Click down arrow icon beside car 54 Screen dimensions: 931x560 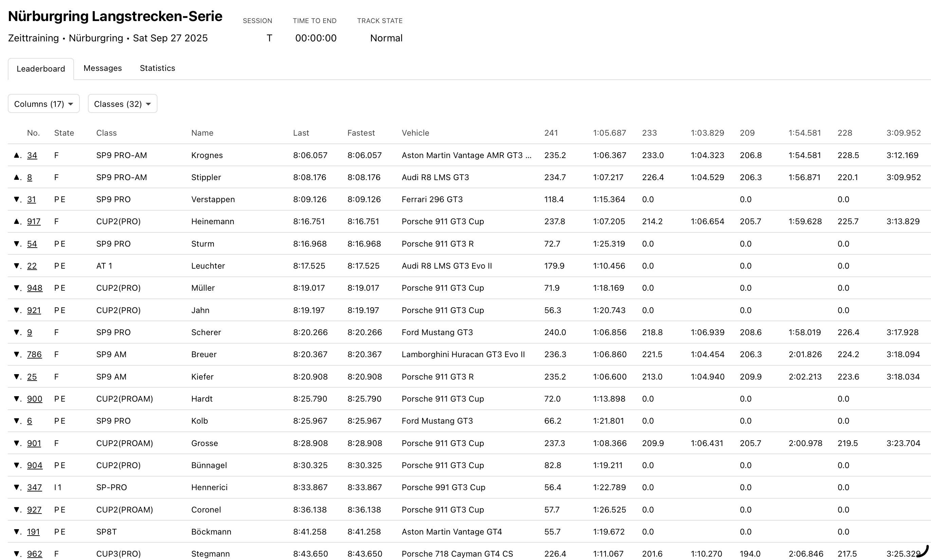click(16, 244)
